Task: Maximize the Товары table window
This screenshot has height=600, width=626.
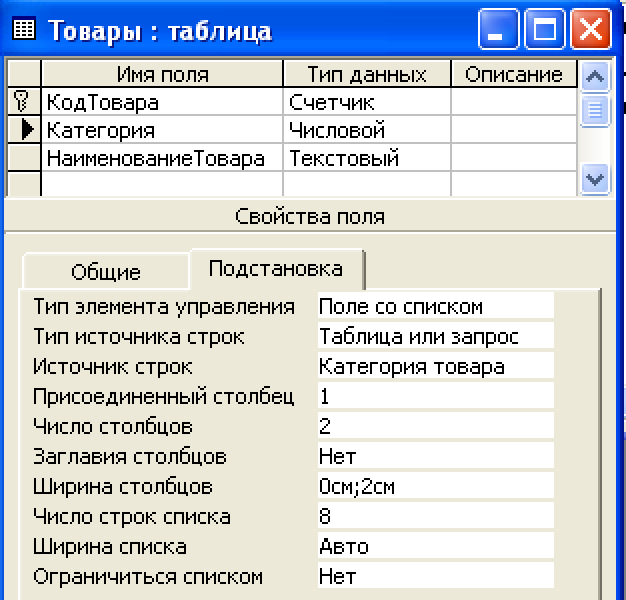Action: tap(545, 30)
